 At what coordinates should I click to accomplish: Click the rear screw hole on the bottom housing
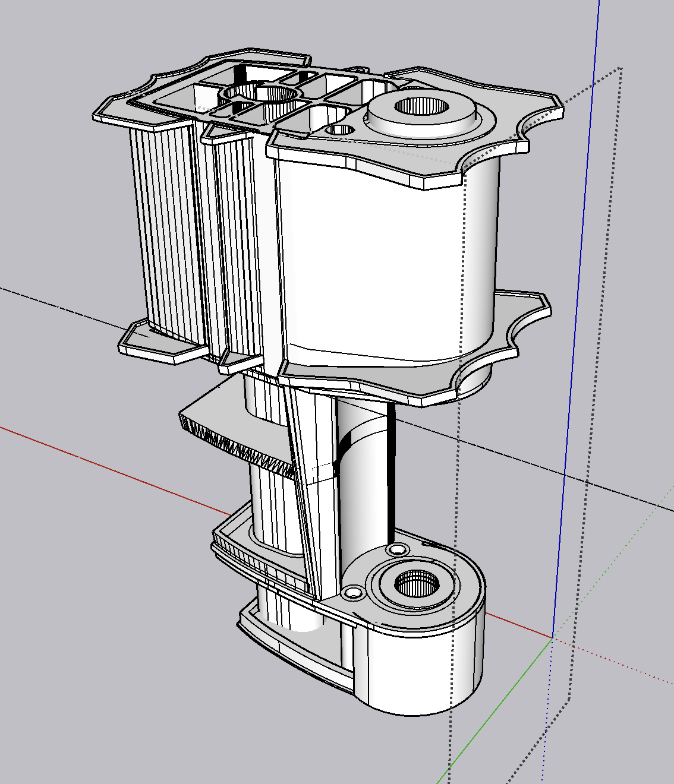tap(398, 549)
